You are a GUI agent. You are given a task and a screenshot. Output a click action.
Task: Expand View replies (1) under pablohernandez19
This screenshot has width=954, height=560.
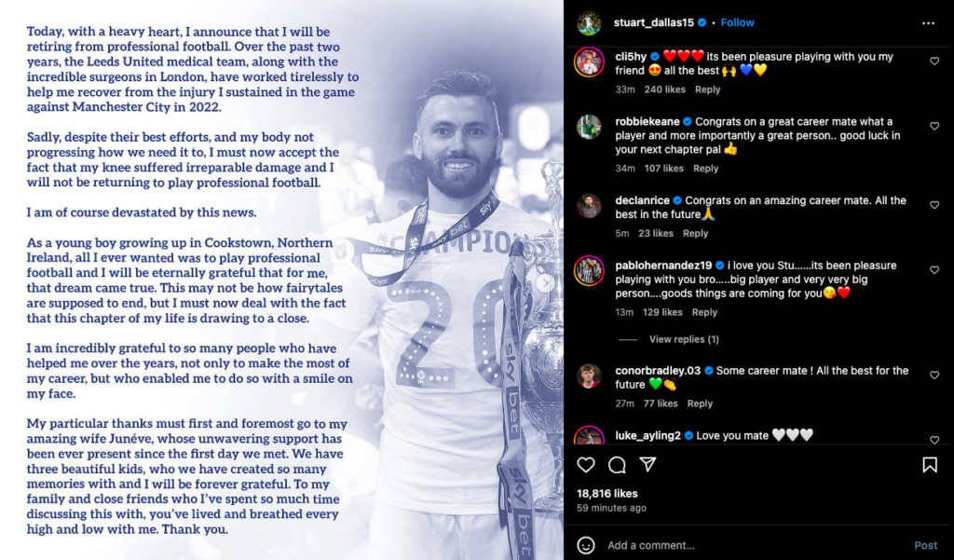(x=684, y=340)
